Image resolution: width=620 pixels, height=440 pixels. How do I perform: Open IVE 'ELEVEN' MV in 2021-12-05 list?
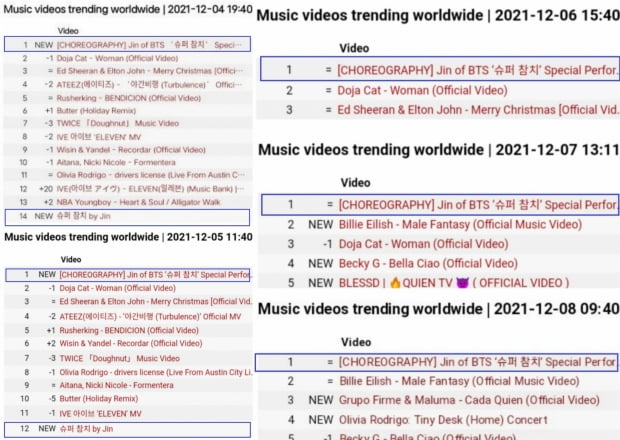click(x=100, y=414)
